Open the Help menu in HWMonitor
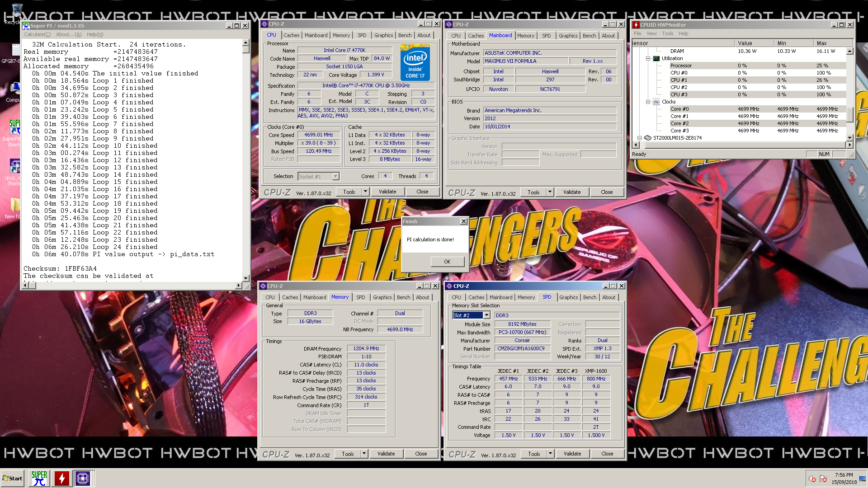Image resolution: width=868 pixels, height=488 pixels. pyautogui.click(x=683, y=33)
